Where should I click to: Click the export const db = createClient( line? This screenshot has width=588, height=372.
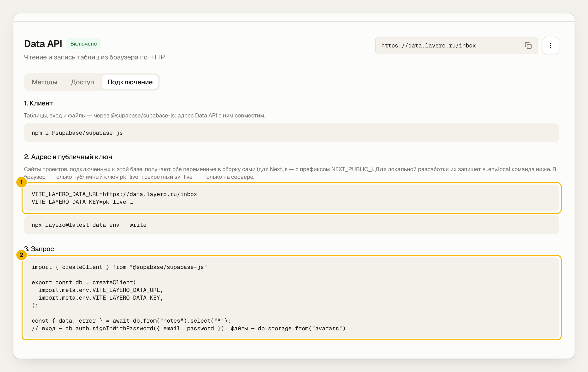tap(84, 282)
